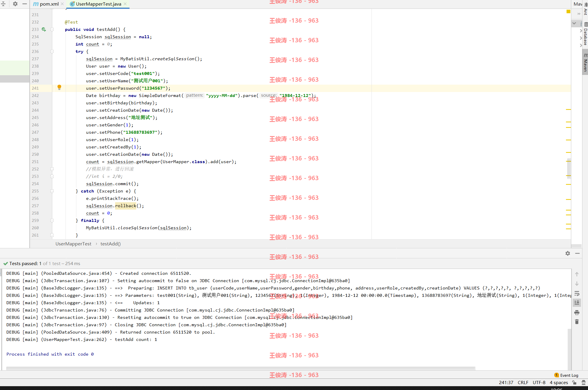Expand the second child node in Maven tree
Viewport: 588px width, 390px height.
[x=581, y=38]
